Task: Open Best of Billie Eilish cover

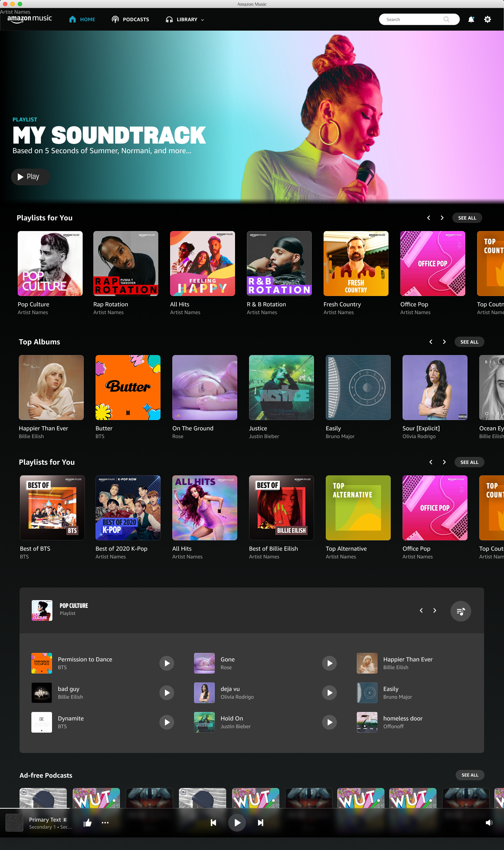Action: point(282,508)
